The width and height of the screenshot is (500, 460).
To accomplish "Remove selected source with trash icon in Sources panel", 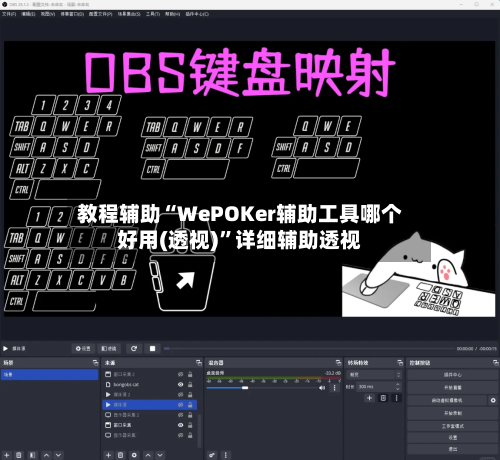I will 121,455.
